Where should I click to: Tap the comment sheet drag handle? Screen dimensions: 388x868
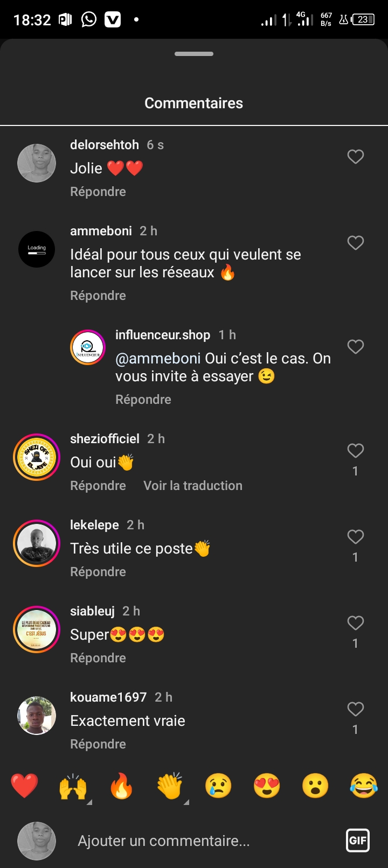(194, 54)
